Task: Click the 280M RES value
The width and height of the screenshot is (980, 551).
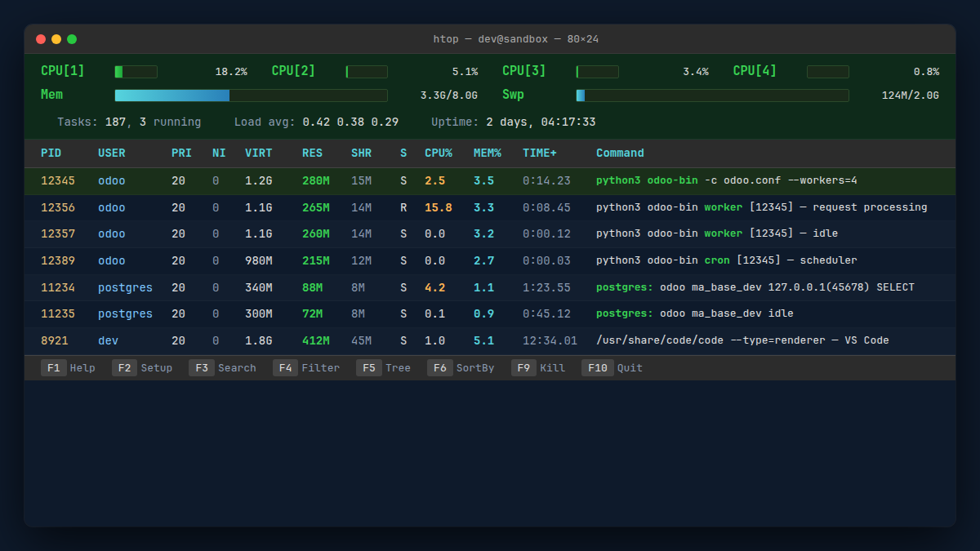Action: 316,180
